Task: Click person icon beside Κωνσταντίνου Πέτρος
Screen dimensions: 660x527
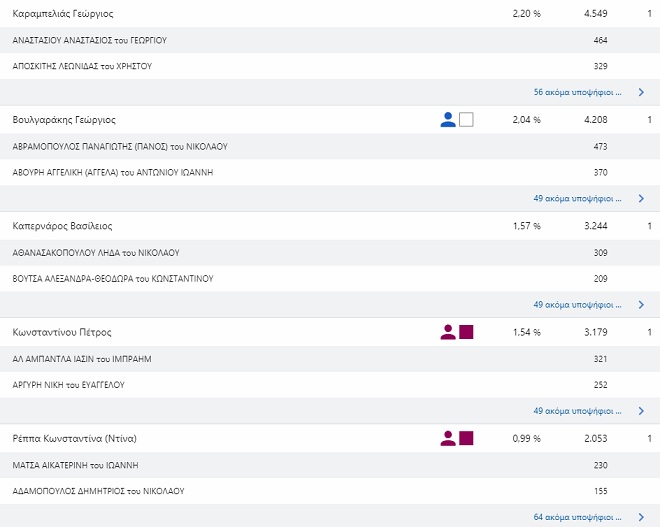Action: coord(448,332)
